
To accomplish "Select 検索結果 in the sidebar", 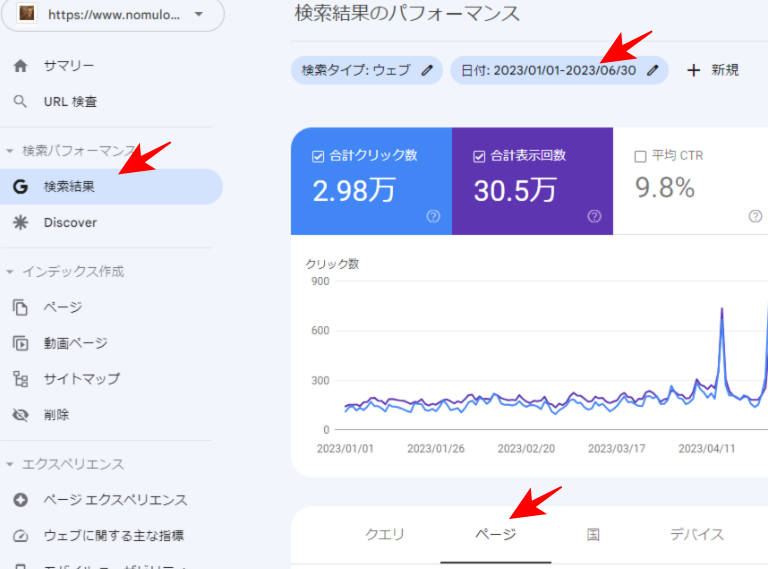I will tap(111, 187).
